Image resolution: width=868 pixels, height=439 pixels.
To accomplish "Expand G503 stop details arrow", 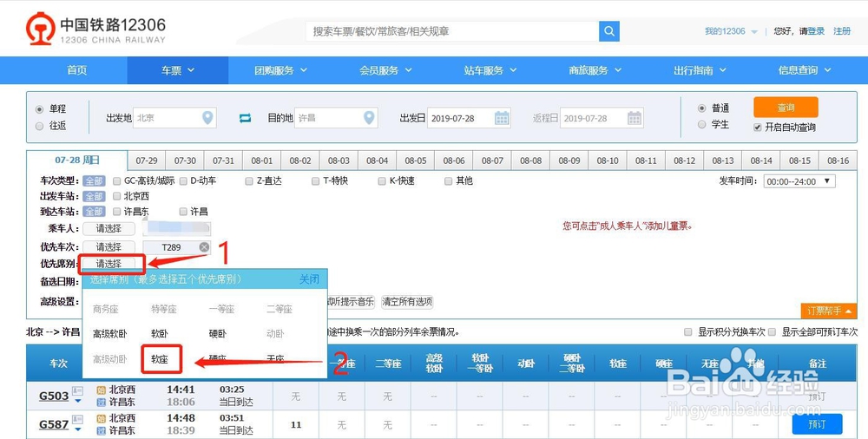I will pyautogui.click(x=77, y=402).
